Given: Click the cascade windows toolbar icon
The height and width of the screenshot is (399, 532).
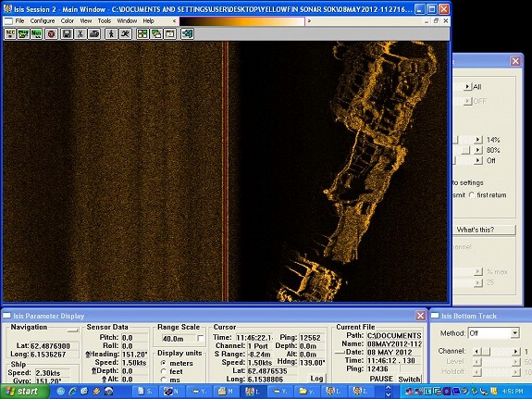Looking at the screenshot, I should pos(156,34).
